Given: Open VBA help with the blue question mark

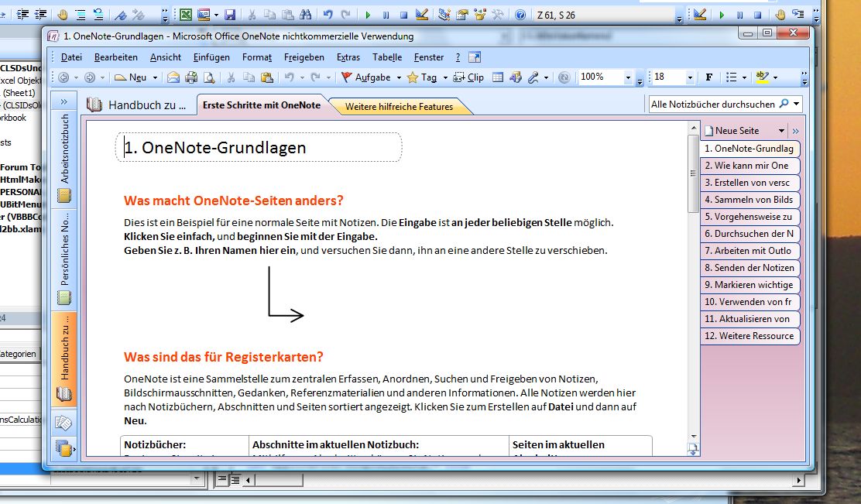Looking at the screenshot, I should [x=520, y=15].
